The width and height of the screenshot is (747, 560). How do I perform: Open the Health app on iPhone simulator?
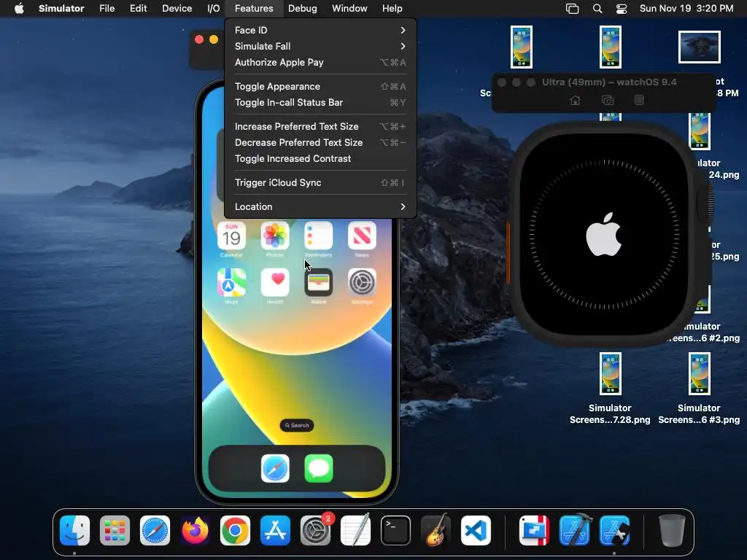pos(275,282)
